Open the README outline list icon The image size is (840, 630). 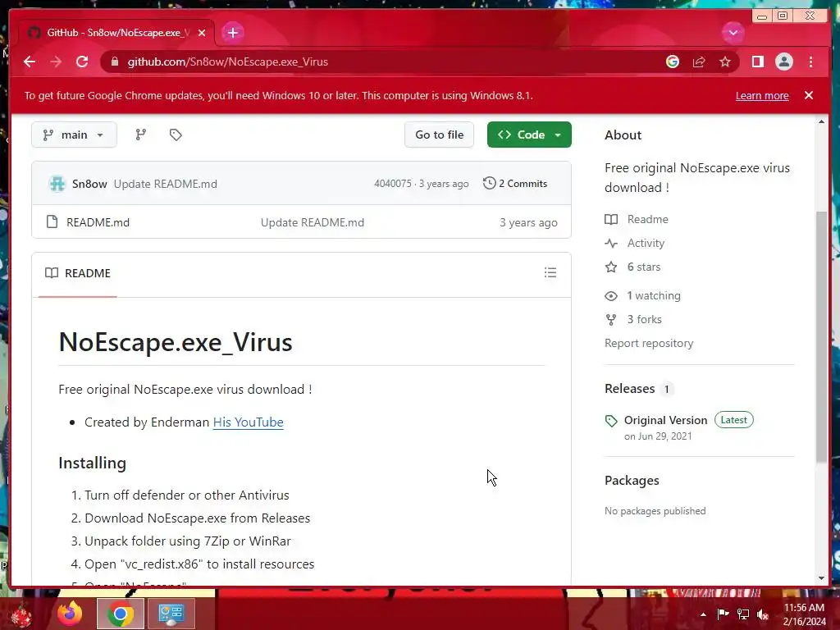[x=550, y=272]
